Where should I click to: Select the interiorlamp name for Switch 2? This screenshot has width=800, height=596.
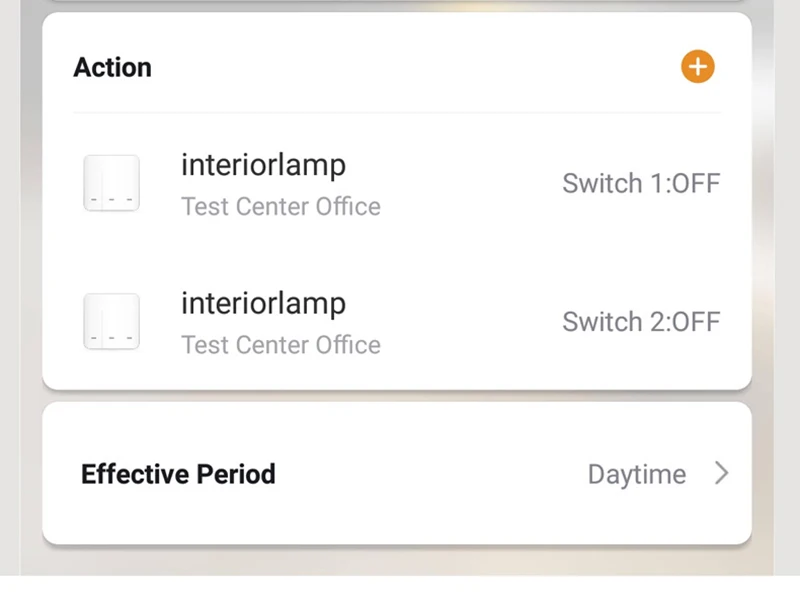[263, 303]
